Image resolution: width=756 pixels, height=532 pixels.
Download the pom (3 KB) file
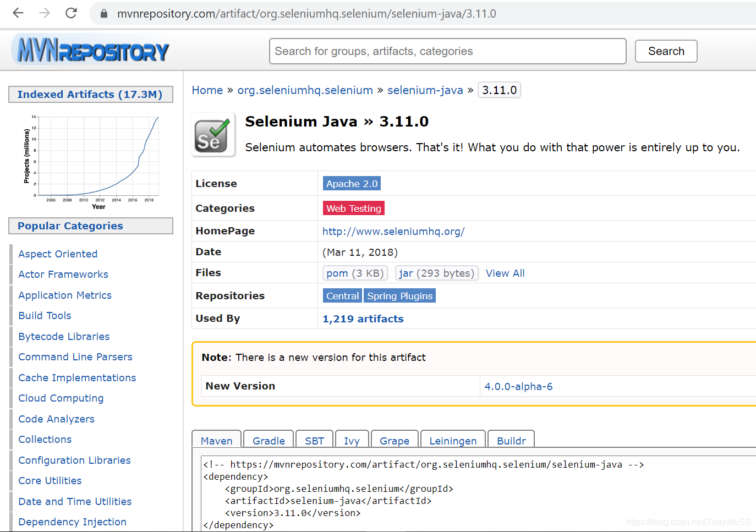tap(355, 273)
